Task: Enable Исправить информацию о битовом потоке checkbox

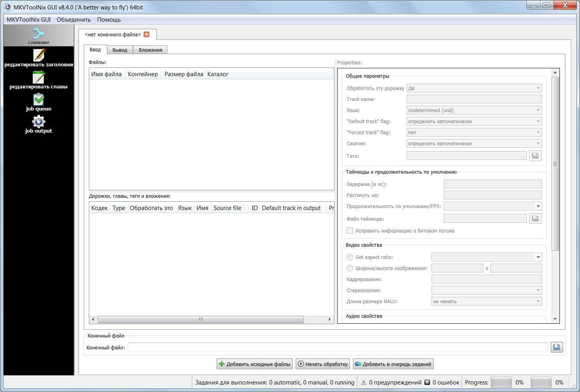Action: (350, 231)
